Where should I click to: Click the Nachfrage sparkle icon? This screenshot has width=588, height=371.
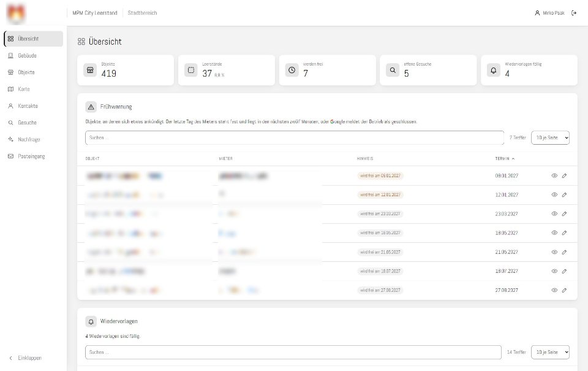click(x=10, y=139)
